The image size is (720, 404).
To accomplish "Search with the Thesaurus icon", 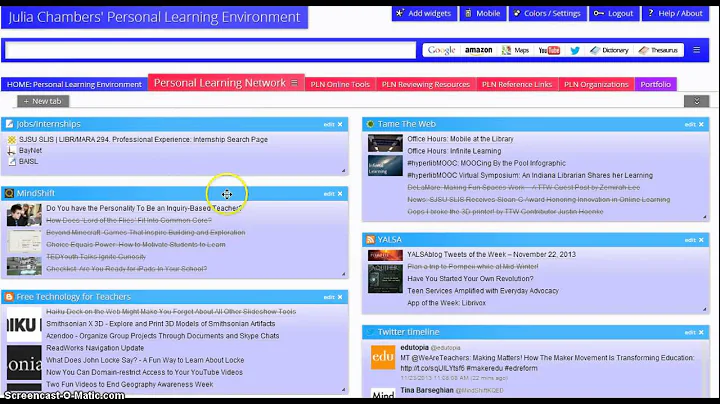I will point(658,50).
